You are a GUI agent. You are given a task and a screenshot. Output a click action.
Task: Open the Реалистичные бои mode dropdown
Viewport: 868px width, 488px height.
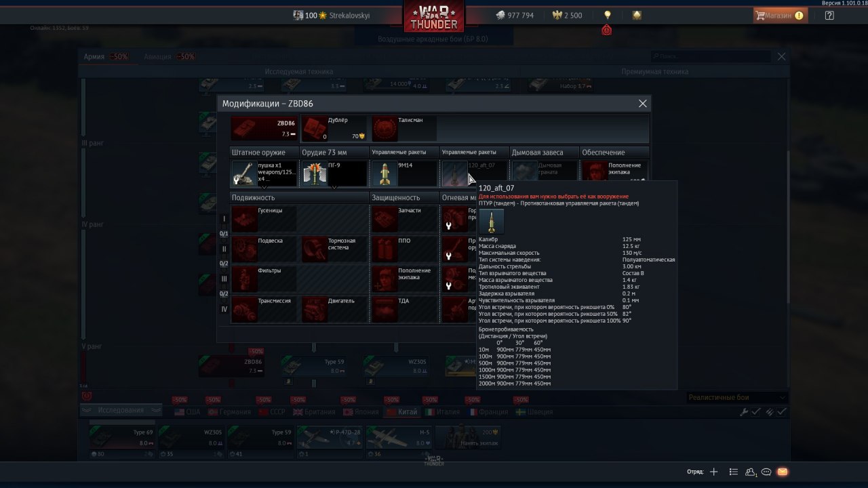[736, 398]
